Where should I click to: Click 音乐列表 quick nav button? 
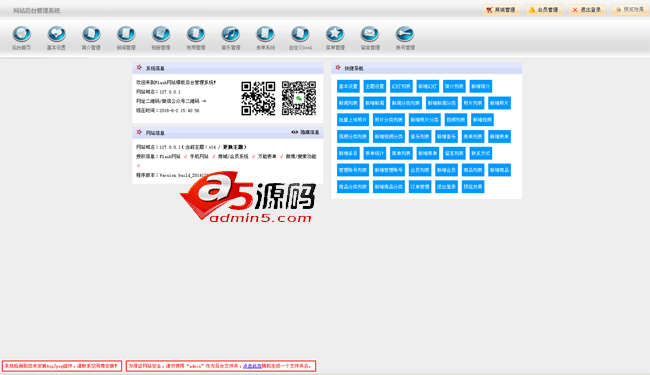point(420,136)
